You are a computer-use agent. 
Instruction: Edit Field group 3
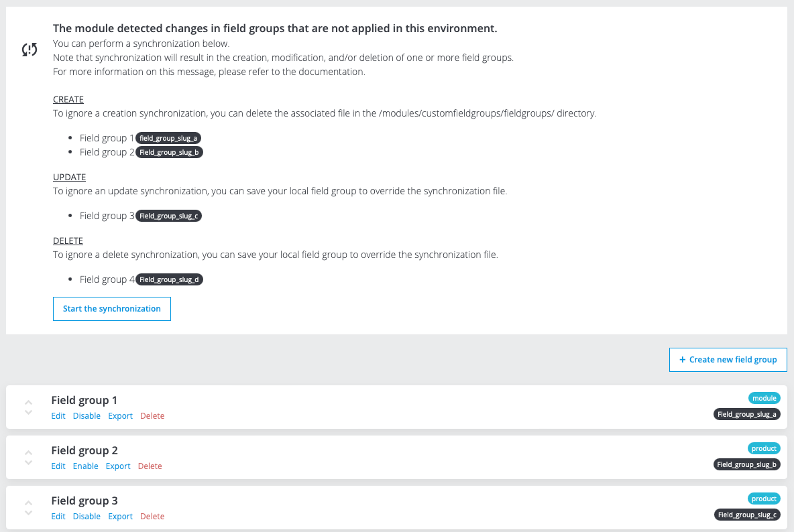[x=58, y=517]
